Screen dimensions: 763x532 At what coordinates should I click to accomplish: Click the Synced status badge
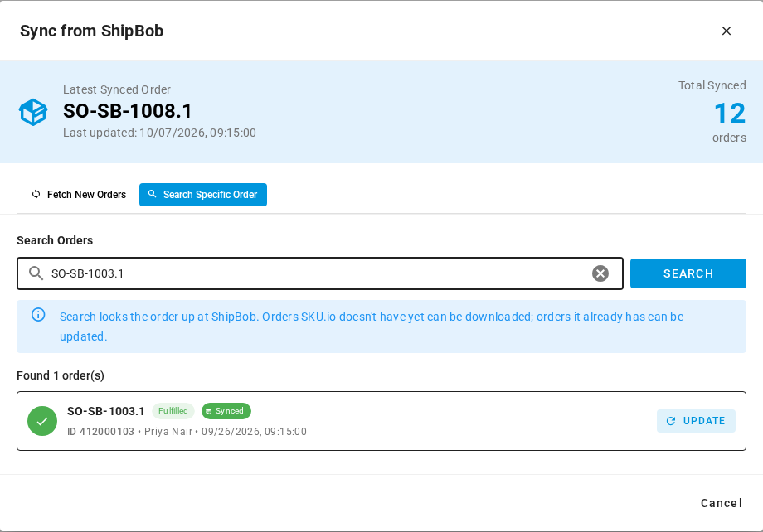(226, 411)
